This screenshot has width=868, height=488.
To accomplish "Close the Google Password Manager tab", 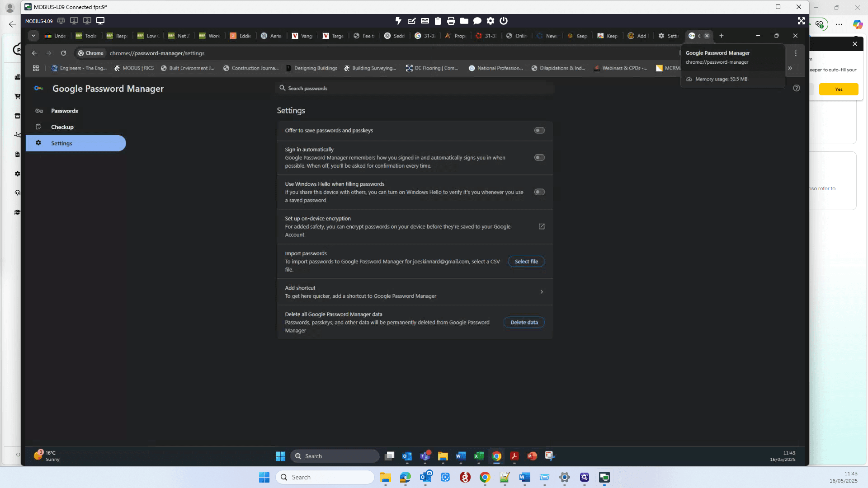I will click(x=707, y=36).
